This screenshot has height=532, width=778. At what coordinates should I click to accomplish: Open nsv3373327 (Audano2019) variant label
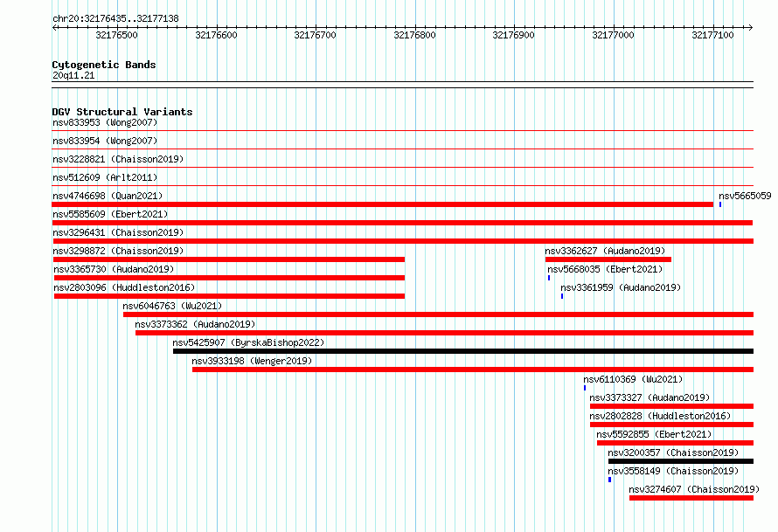[x=649, y=397]
